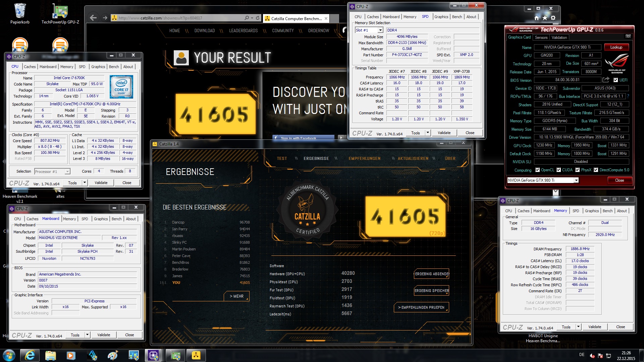Click the browser back arrow

tap(94, 18)
